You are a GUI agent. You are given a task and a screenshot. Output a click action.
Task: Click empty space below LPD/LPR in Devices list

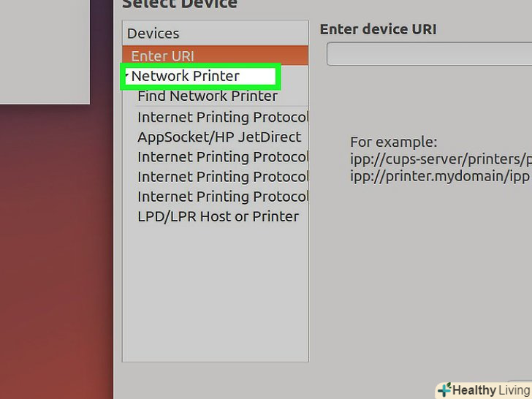215,292
